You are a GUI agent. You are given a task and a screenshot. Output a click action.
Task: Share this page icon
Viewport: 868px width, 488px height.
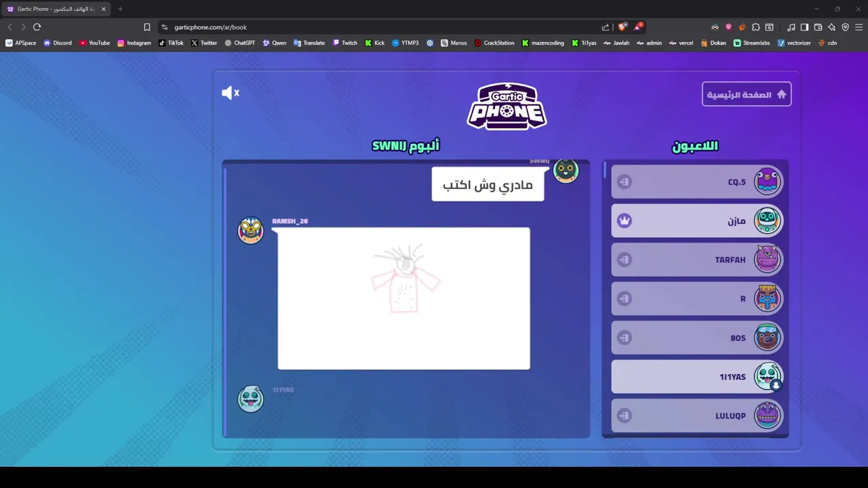point(605,27)
